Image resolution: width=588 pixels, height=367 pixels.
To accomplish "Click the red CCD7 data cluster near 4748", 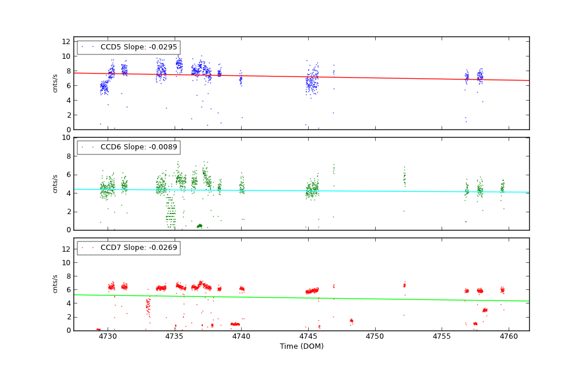I will click(x=351, y=321).
